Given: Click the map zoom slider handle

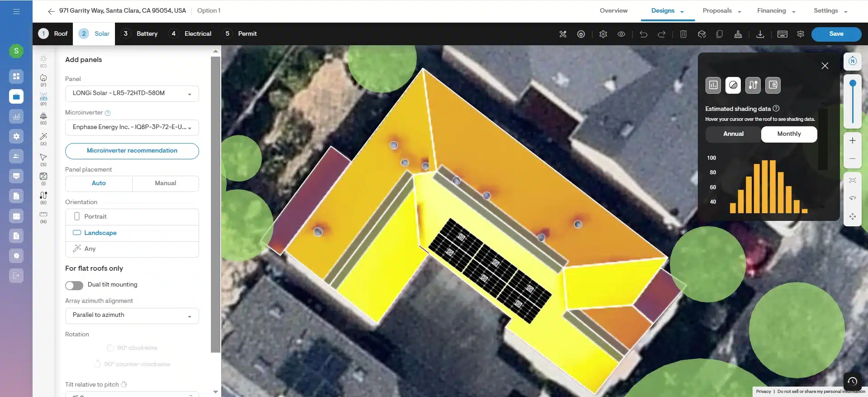Looking at the screenshot, I should (853, 83).
